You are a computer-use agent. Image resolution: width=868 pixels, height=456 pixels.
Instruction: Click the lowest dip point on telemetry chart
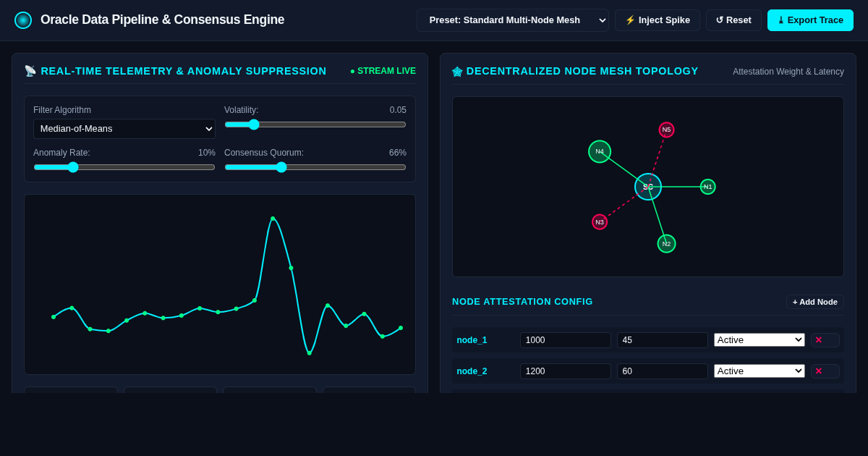(x=309, y=353)
